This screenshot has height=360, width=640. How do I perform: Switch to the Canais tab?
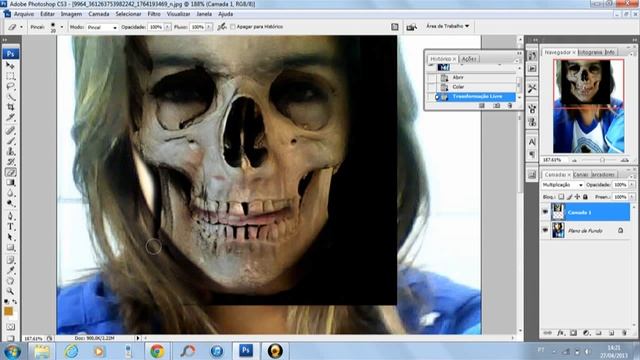point(580,175)
